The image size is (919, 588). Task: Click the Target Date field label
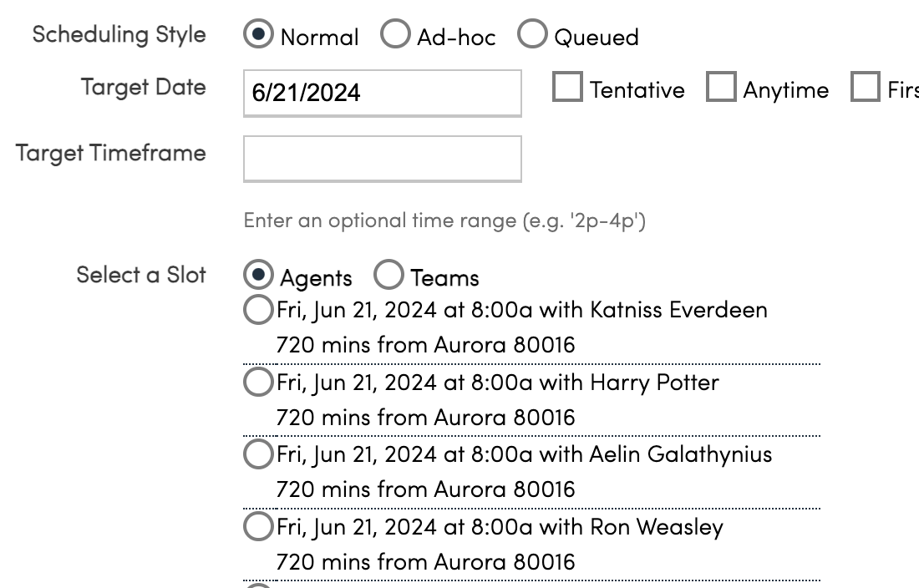(143, 88)
